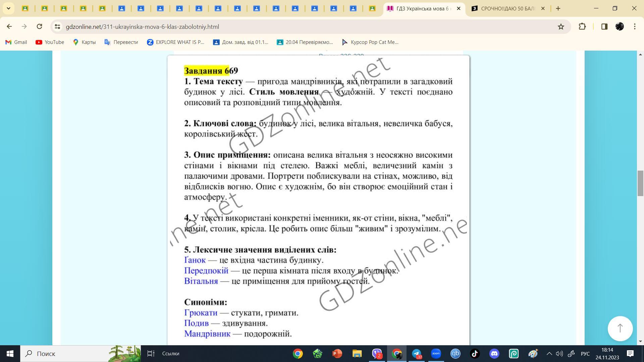Reload the current page
Image resolution: width=644 pixels, height=362 pixels.
click(x=39, y=26)
